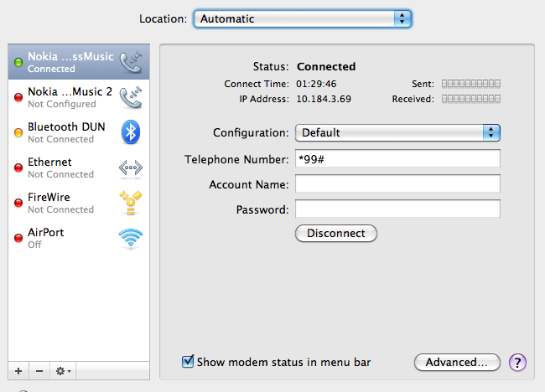Open the gear action menu
545x392 pixels.
[63, 370]
